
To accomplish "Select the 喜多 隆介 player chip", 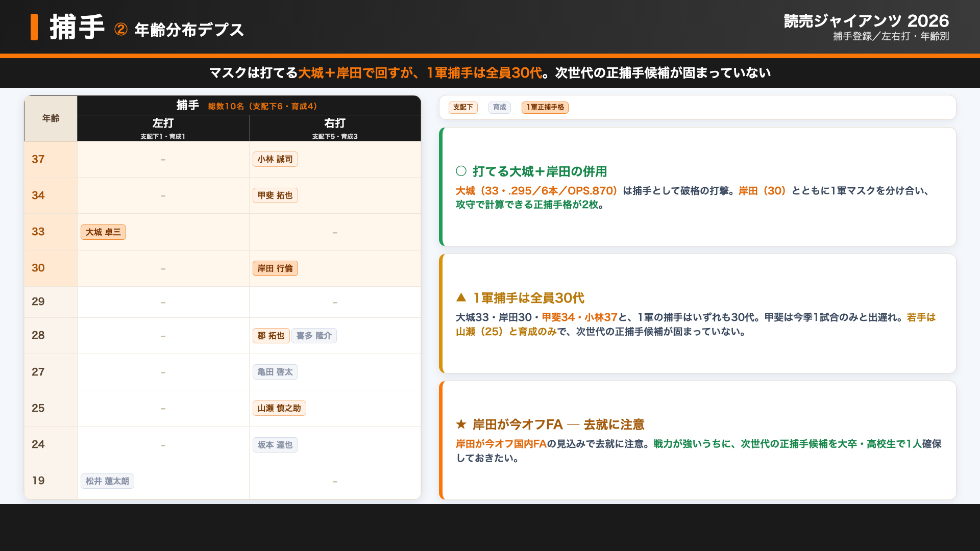I will (x=314, y=336).
